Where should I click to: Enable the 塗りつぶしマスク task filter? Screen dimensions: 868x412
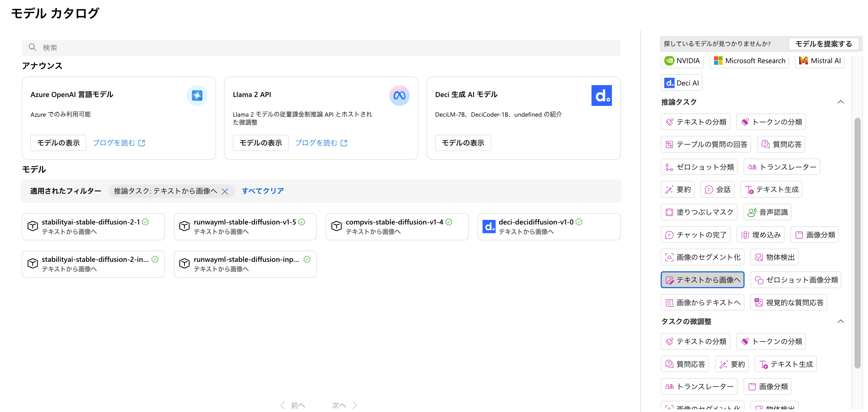(x=699, y=212)
